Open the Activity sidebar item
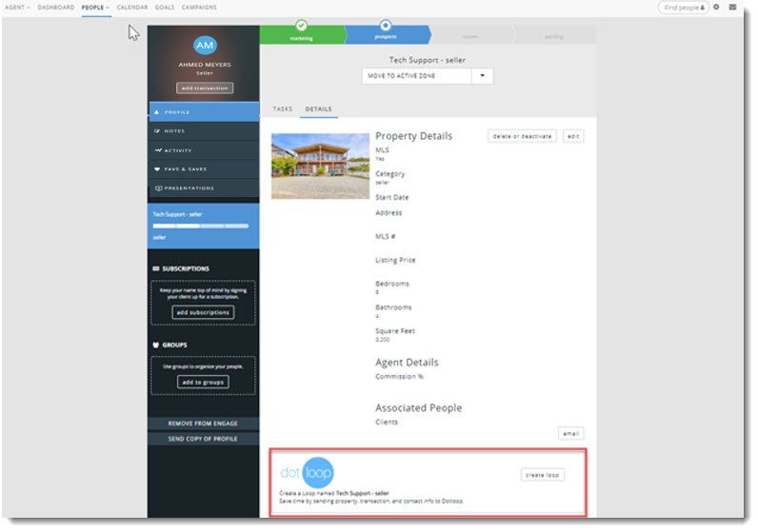Image resolution: width=758 pixels, height=532 pixels. pos(205,151)
